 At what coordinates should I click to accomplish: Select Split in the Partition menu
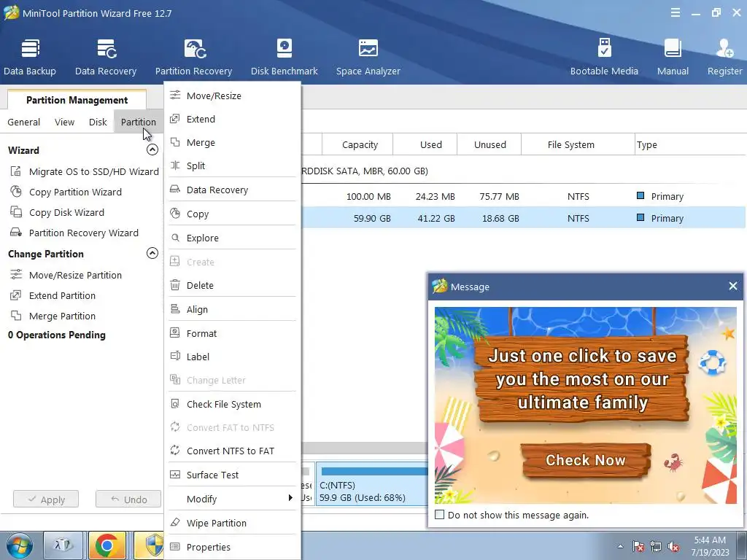tap(232, 166)
